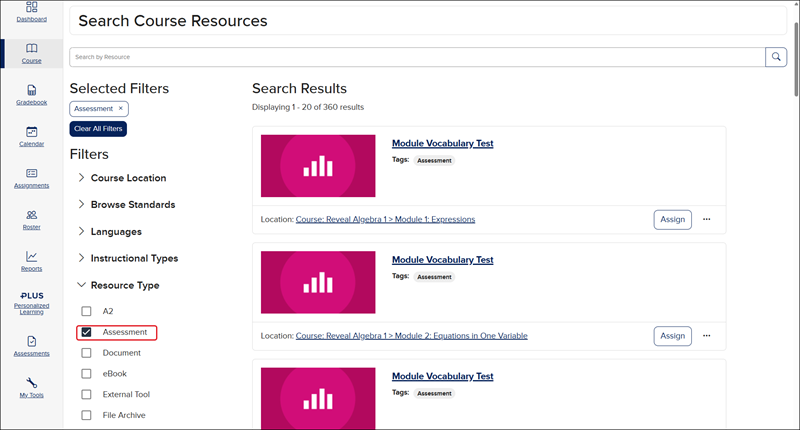
Task: Collapse the Resource Type filter section
Action: (x=82, y=285)
